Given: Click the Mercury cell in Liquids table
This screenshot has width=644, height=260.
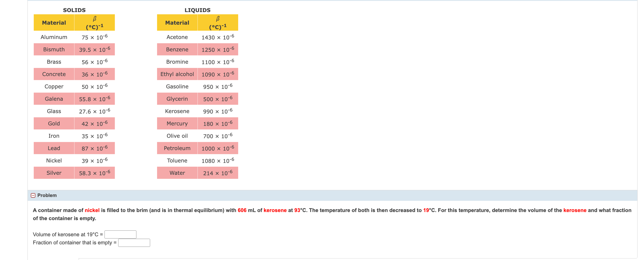Looking at the screenshot, I should click(x=177, y=123).
